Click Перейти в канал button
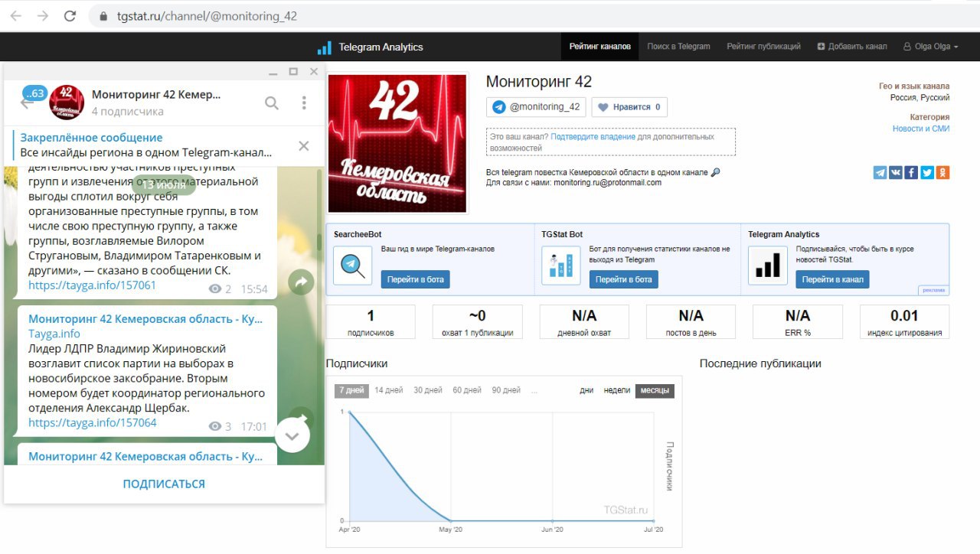 pos(832,279)
